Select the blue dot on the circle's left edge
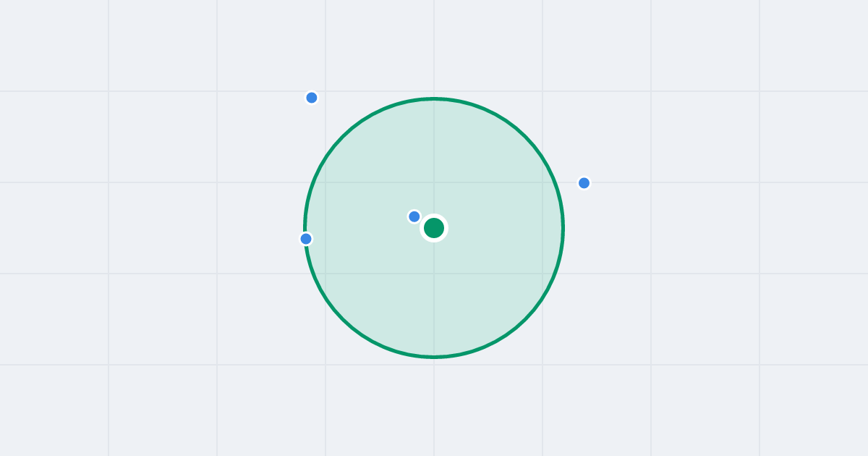868x456 pixels. [306, 239]
